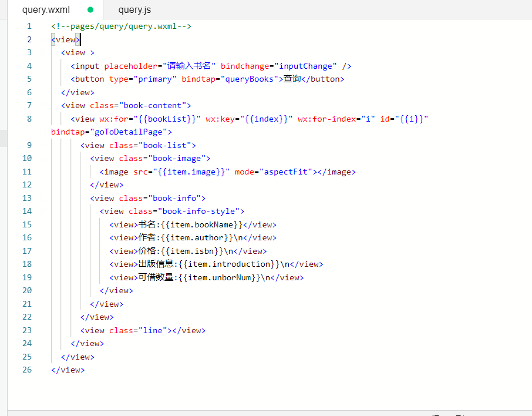Click the class="book-info-style" view tag
532x416 pixels.
[x=172, y=211]
